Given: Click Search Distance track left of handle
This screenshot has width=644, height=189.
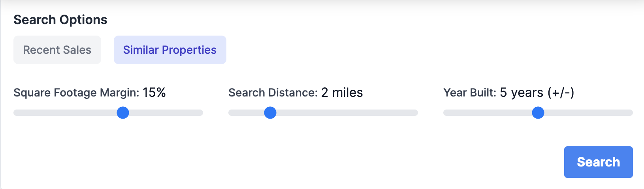Looking at the screenshot, I should [246, 113].
